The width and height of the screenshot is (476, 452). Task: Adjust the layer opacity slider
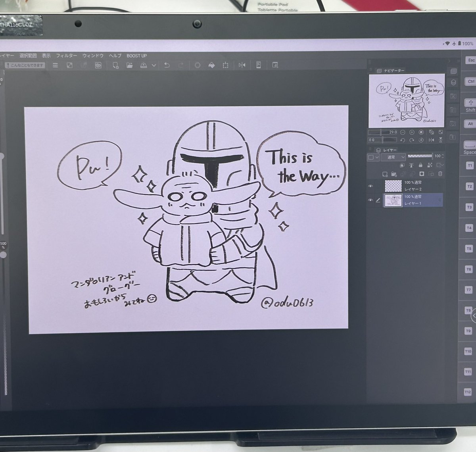[x=420, y=156]
